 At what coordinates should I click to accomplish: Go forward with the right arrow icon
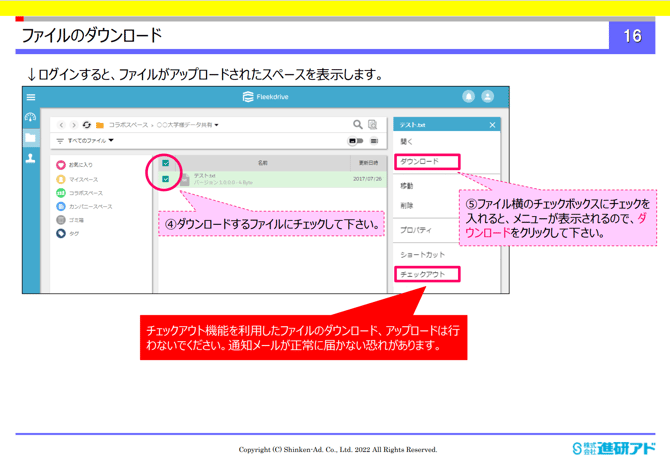pos(74,125)
